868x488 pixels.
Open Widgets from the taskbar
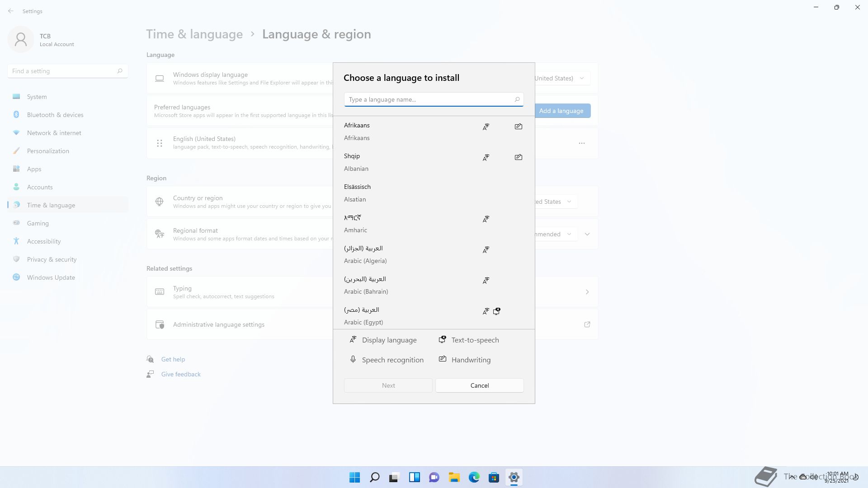[x=414, y=477]
